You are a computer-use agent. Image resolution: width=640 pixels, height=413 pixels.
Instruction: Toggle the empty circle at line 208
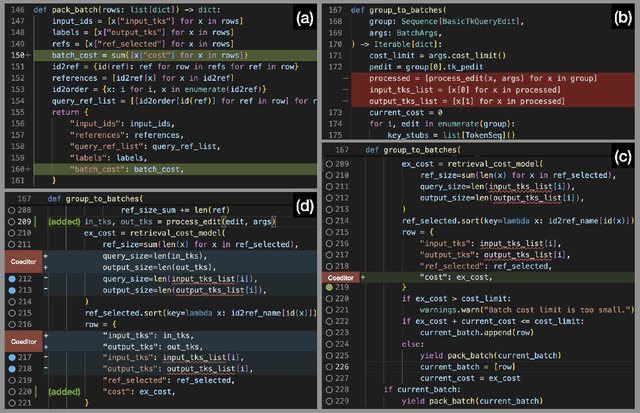point(10,211)
